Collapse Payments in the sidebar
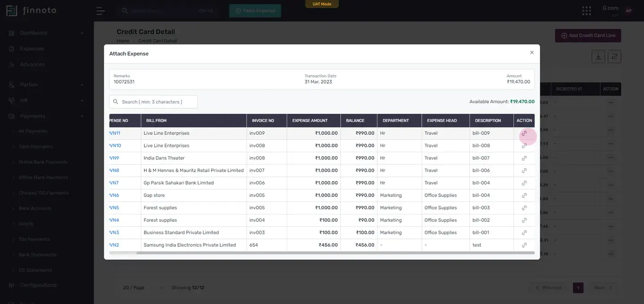The width and height of the screenshot is (644, 304). pyautogui.click(x=47, y=116)
